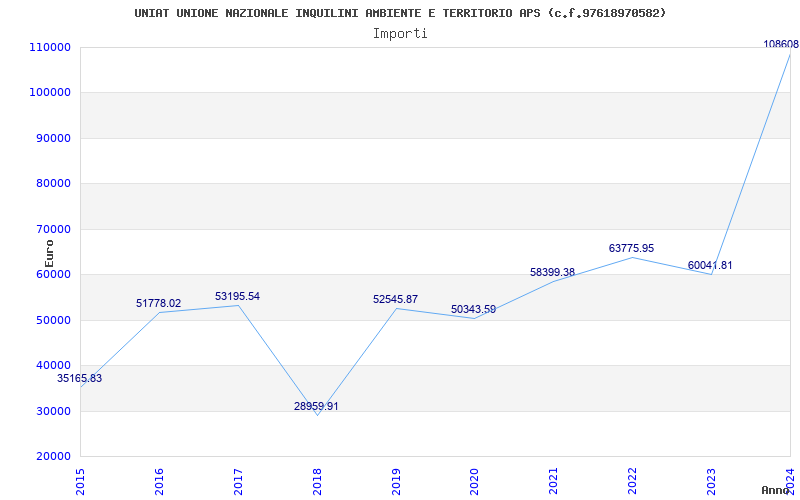Click the Anno x-axis label
Screen dimensions: 800x500
point(776,490)
